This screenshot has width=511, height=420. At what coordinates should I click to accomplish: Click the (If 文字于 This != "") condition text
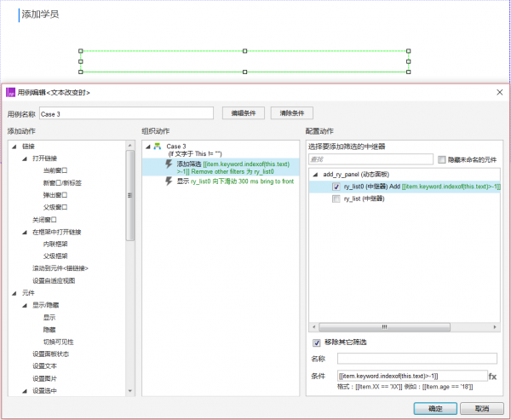(x=195, y=153)
